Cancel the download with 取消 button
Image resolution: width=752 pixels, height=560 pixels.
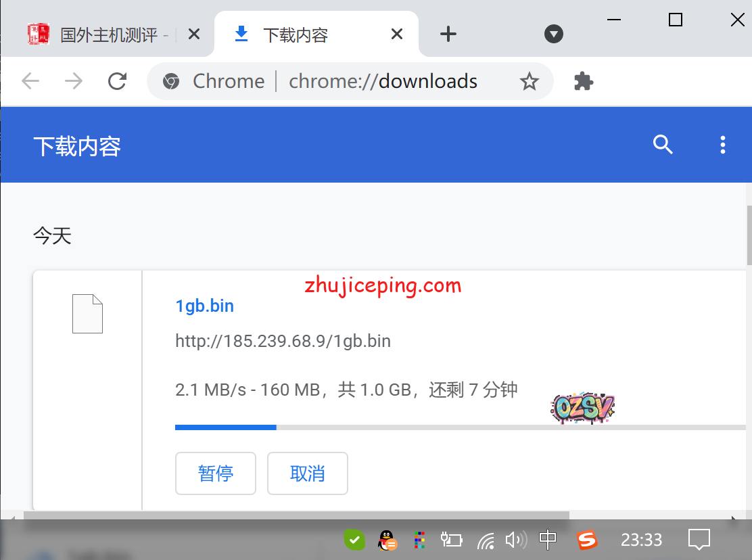coord(308,473)
